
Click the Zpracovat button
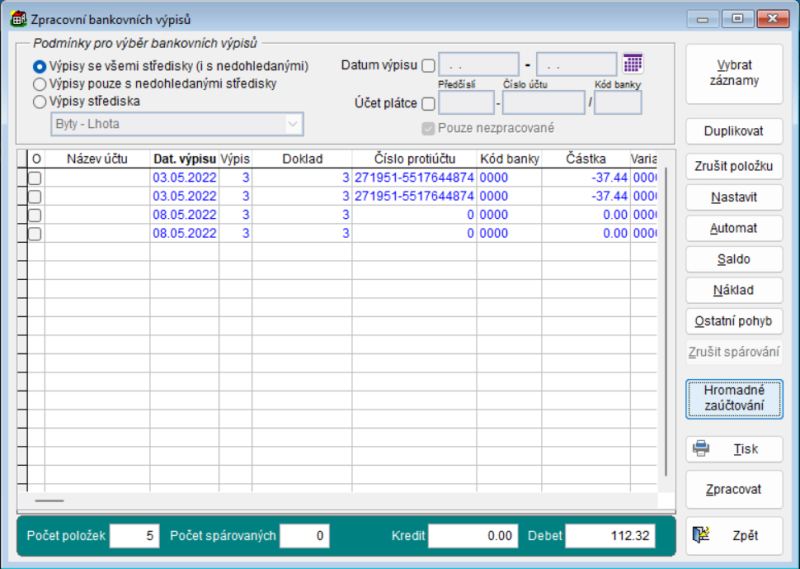(x=734, y=490)
